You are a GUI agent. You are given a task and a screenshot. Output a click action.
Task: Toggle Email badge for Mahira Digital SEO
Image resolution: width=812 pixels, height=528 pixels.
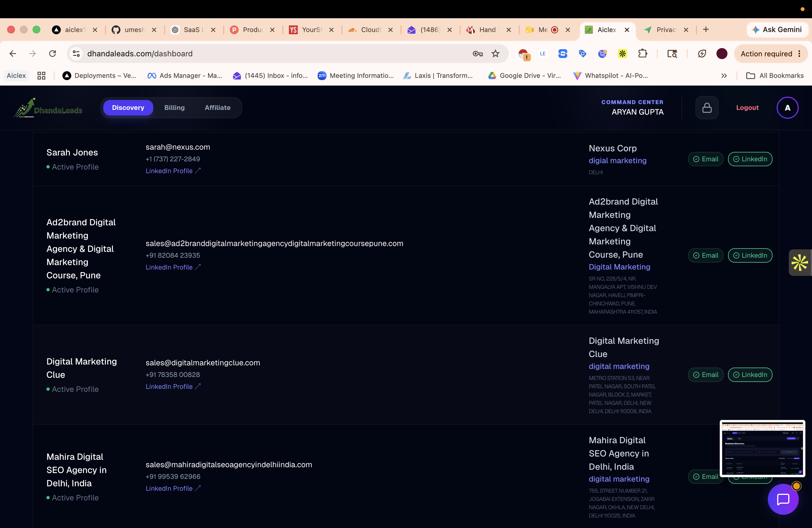click(705, 476)
